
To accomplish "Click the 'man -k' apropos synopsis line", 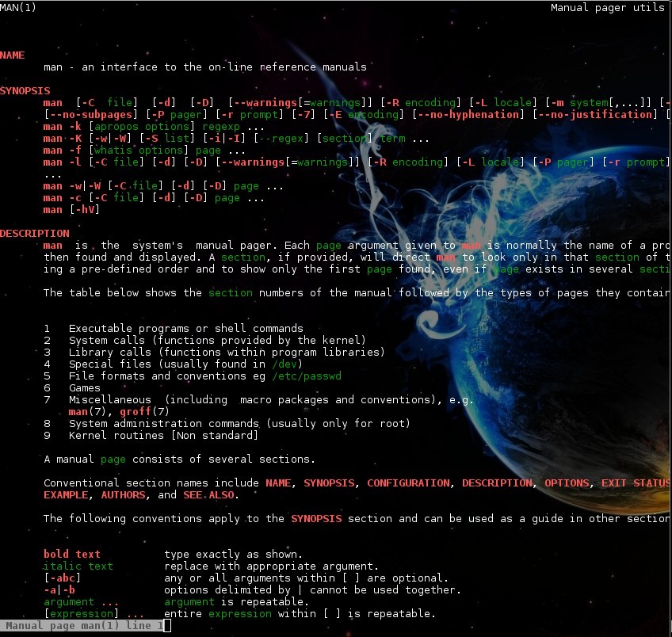I will tap(154, 127).
